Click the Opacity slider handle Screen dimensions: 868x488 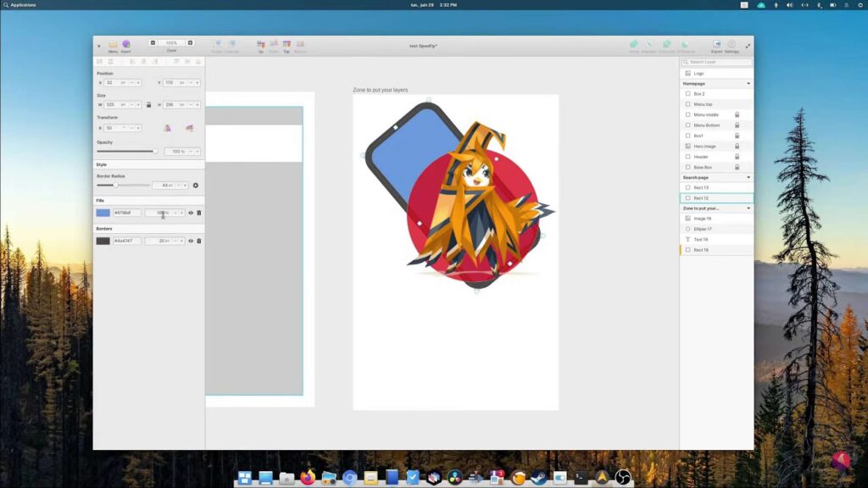pyautogui.click(x=155, y=151)
